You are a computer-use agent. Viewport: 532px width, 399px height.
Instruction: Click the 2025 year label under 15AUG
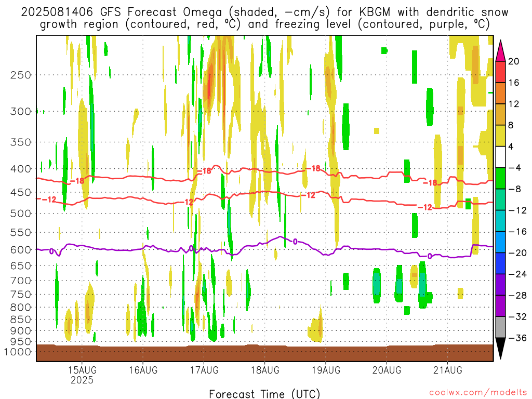click(82, 380)
